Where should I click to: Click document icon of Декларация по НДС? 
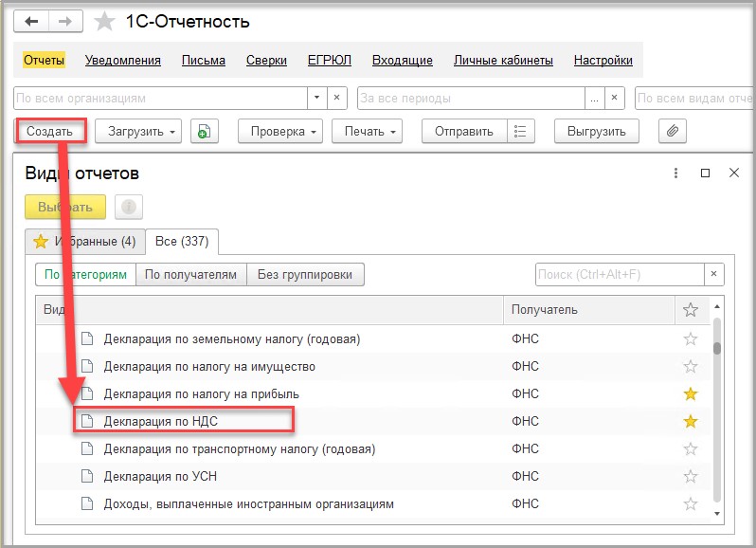[87, 421]
